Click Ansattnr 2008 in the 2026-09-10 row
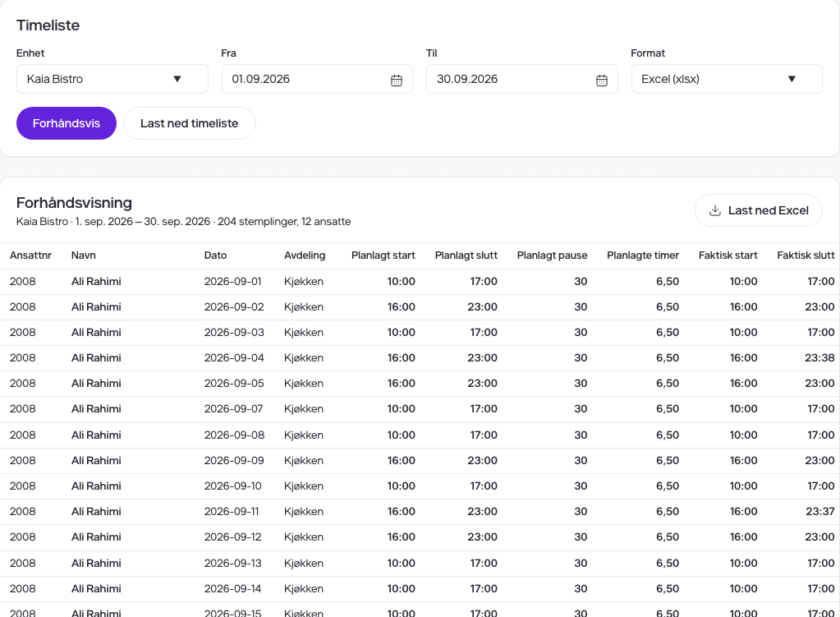Image resolution: width=840 pixels, height=617 pixels. [22, 486]
